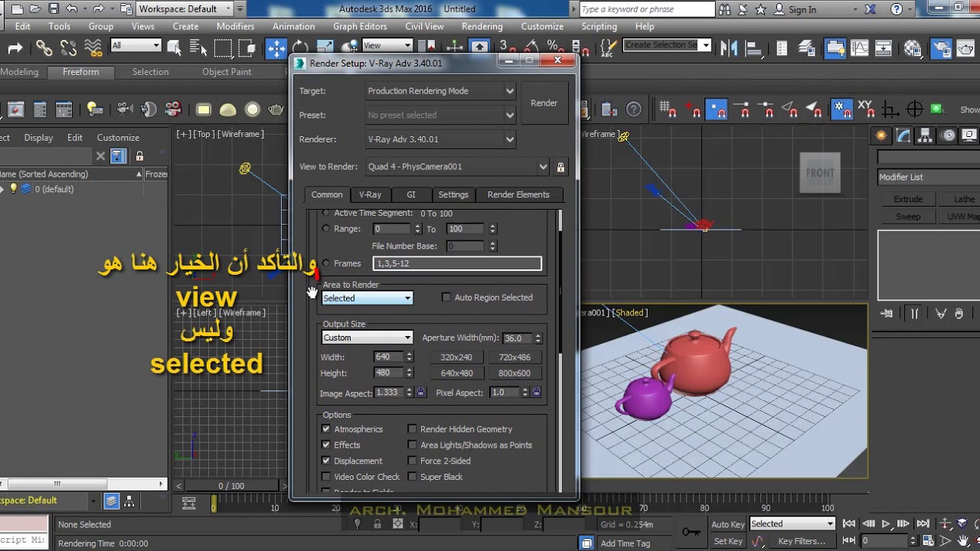Go to the end of animation

923,524
